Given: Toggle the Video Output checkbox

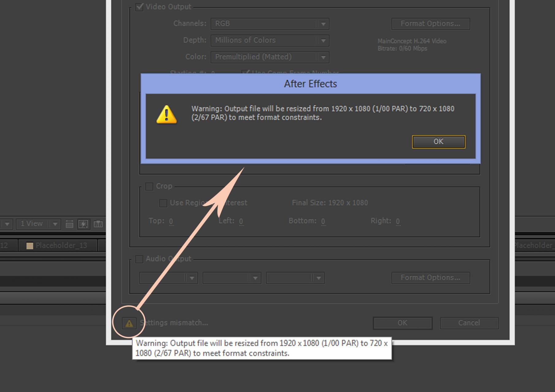Looking at the screenshot, I should [139, 7].
